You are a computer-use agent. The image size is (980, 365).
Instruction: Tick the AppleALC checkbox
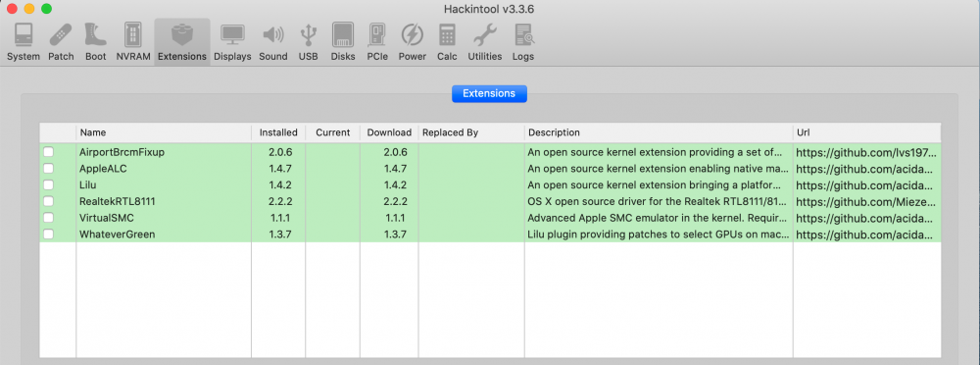pos(48,169)
